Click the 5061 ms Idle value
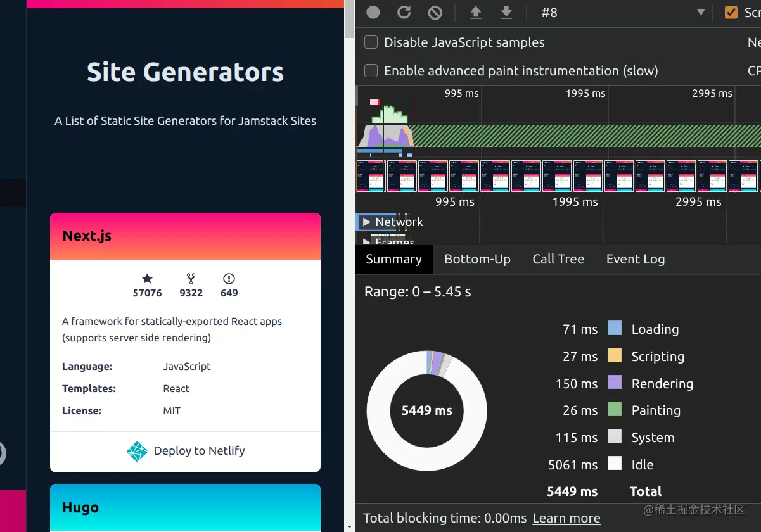The height and width of the screenshot is (532, 761). click(x=573, y=465)
